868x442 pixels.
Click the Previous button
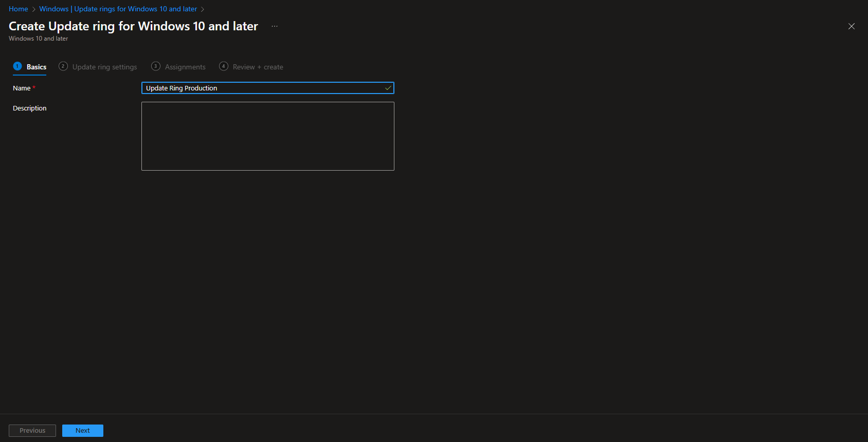(32, 430)
